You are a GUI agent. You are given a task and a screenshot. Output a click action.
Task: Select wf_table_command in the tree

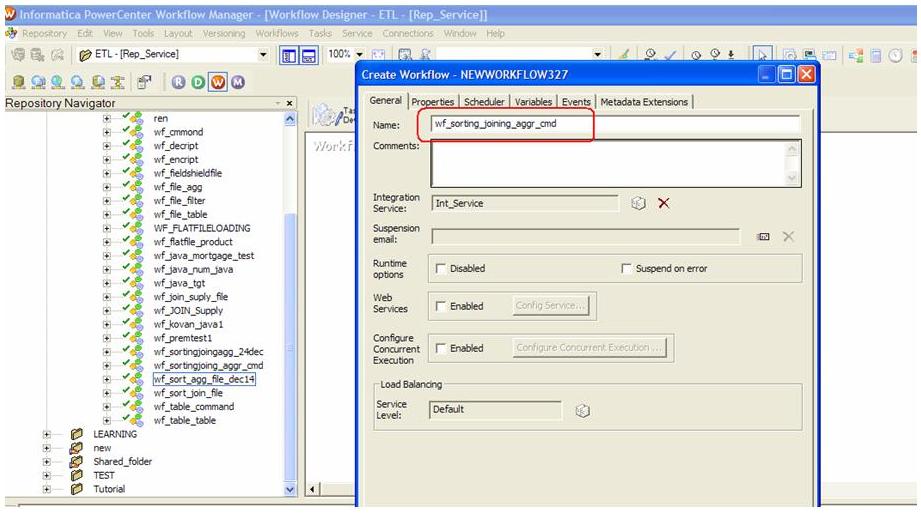click(193, 407)
